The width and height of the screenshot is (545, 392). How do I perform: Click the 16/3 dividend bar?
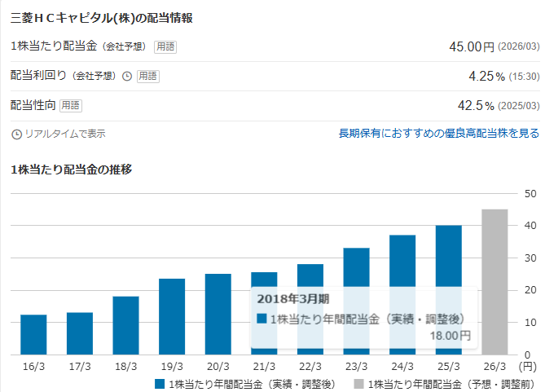(33, 335)
